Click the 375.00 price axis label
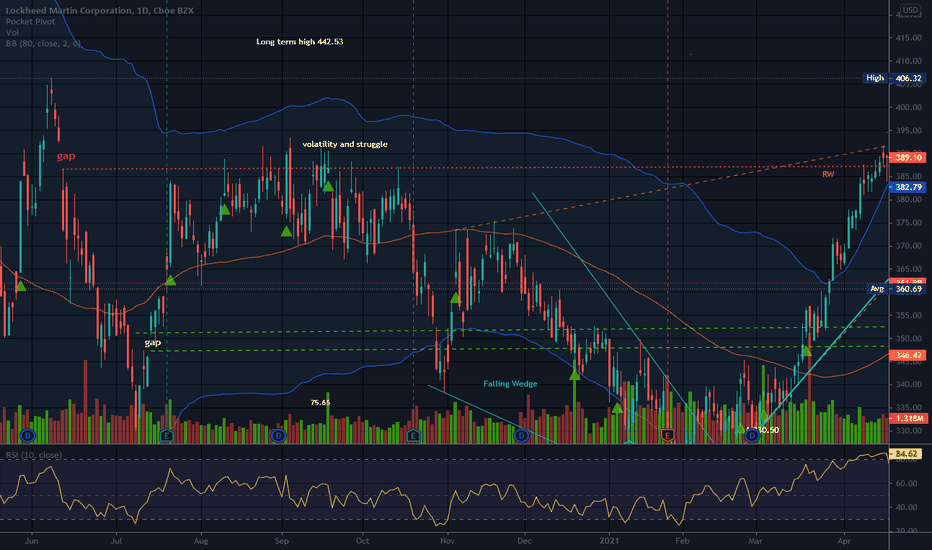 (x=909, y=223)
